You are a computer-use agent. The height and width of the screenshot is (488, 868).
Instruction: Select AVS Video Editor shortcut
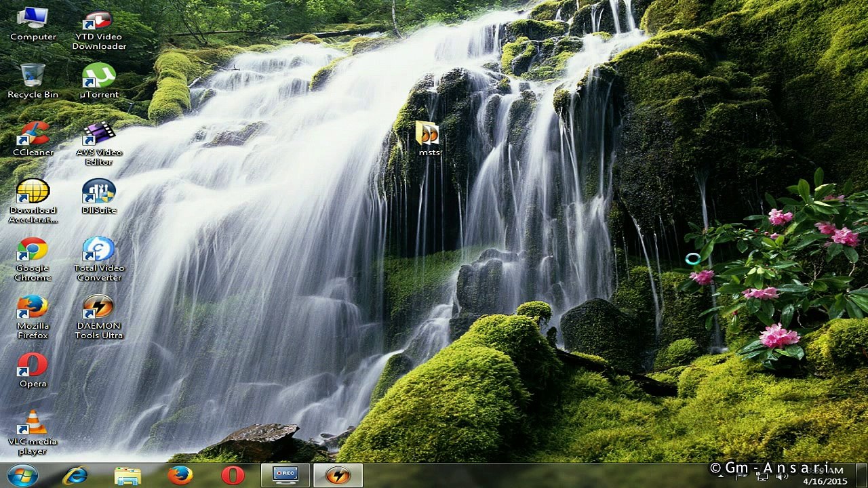pyautogui.click(x=99, y=144)
